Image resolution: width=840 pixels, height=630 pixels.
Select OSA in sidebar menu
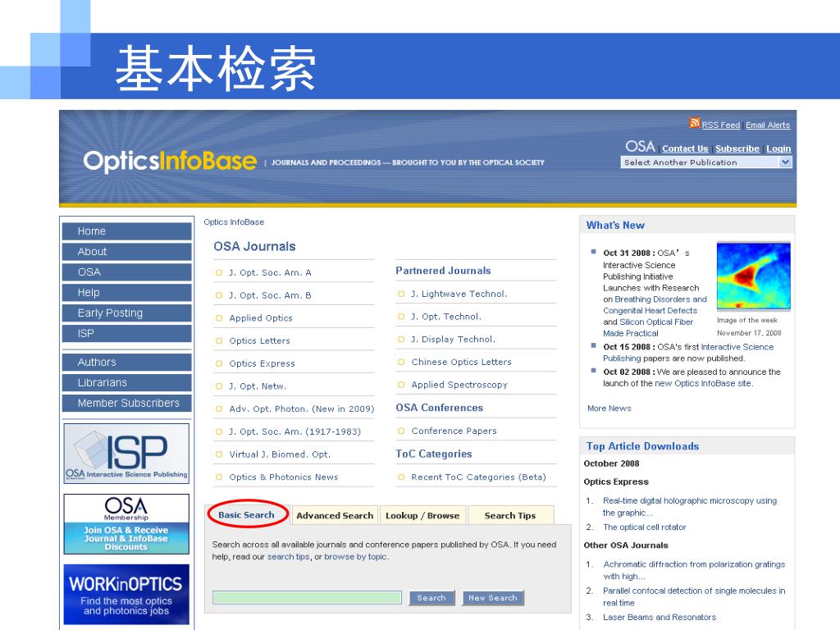pyautogui.click(x=126, y=272)
